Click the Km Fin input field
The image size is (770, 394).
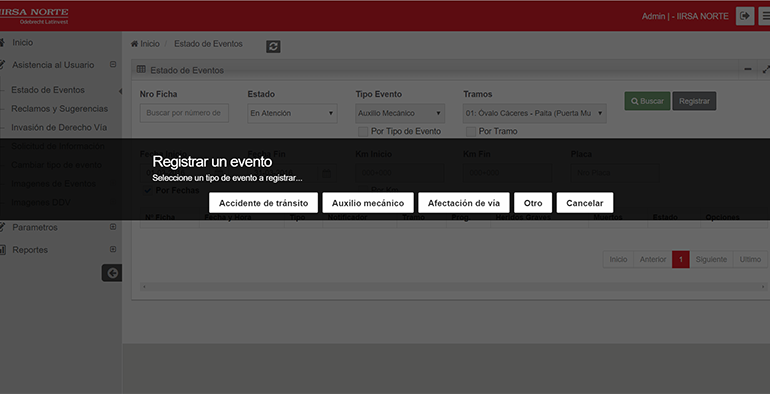[508, 173]
